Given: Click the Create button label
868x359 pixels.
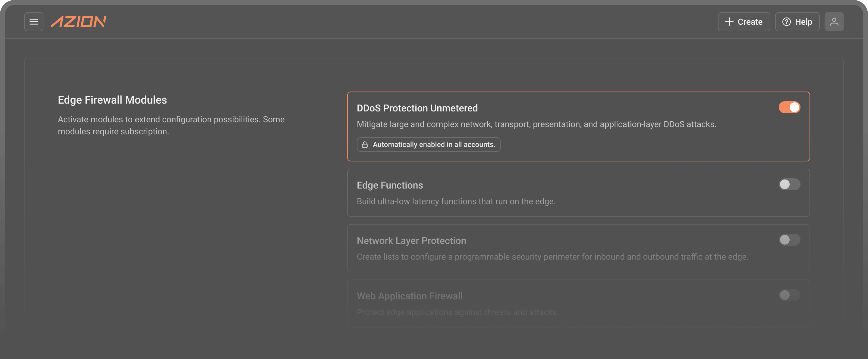Looking at the screenshot, I should [x=750, y=22].
